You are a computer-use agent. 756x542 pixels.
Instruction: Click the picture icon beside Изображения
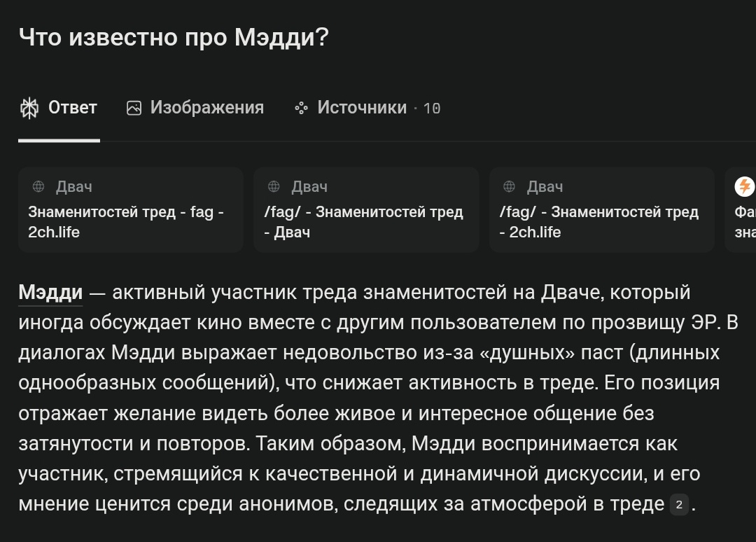pyautogui.click(x=134, y=108)
